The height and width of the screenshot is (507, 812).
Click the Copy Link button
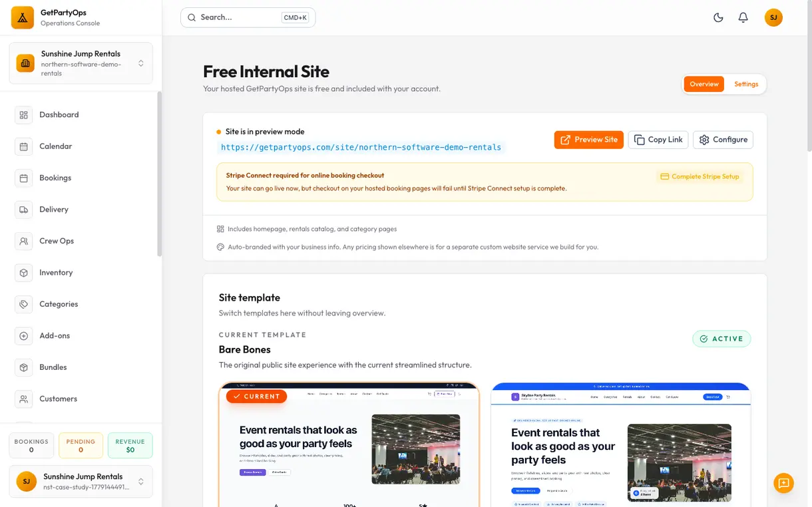click(658, 140)
